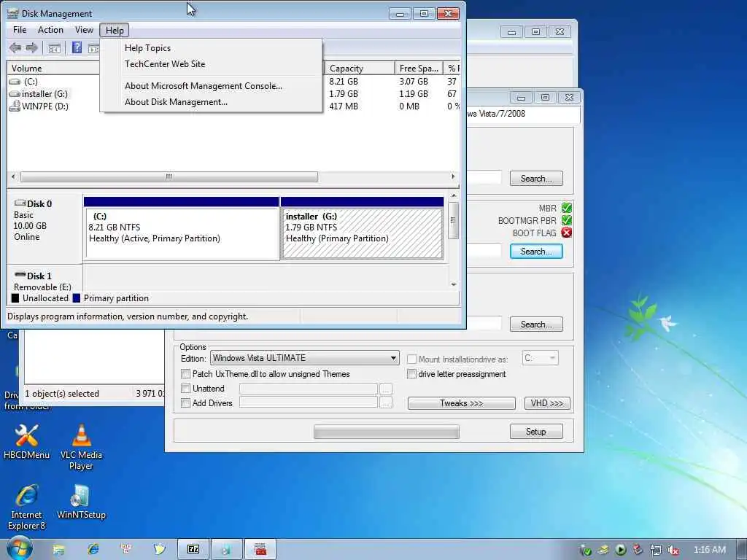Click the network tray icon
This screenshot has width=747, height=560.
click(656, 550)
